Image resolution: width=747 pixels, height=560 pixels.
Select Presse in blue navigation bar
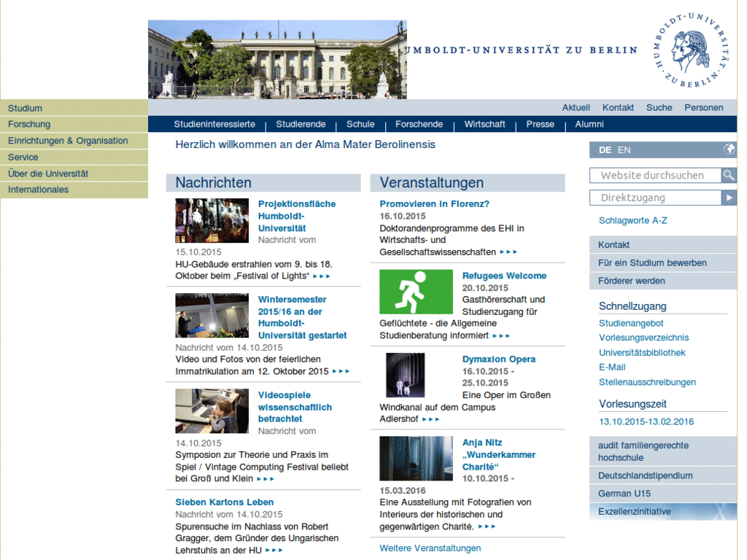click(x=541, y=124)
